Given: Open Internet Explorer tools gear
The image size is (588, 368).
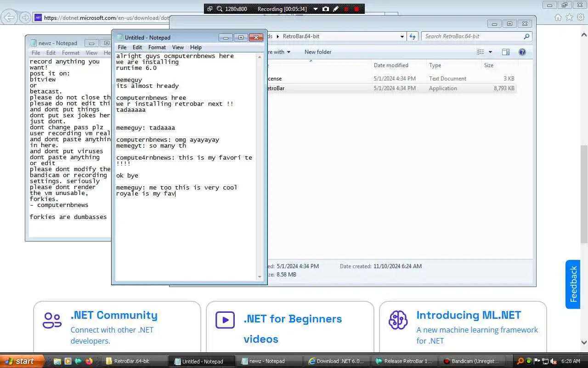Looking at the screenshot, I should pyautogui.click(x=580, y=17).
